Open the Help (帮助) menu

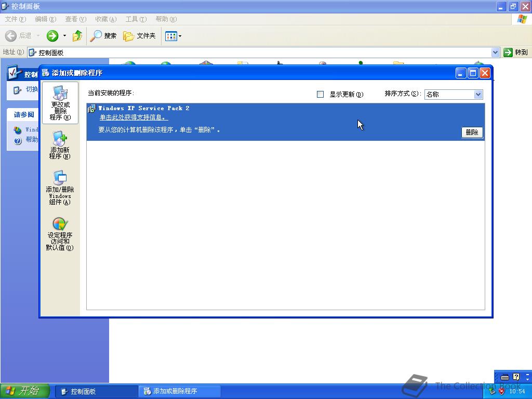(x=166, y=19)
